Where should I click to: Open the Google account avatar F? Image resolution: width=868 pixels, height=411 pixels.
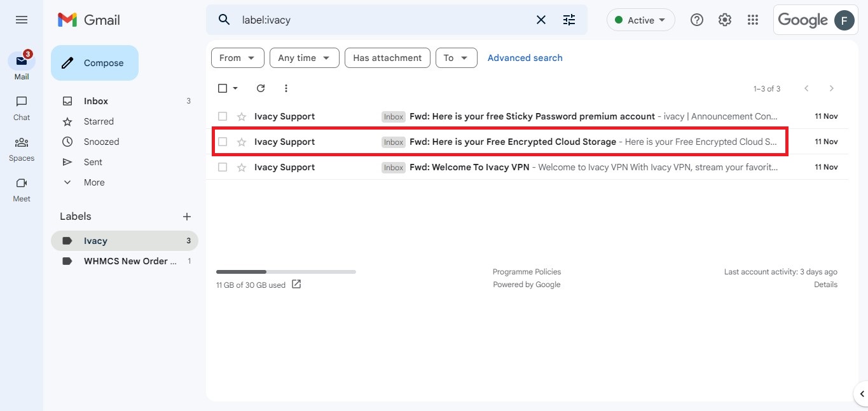844,20
